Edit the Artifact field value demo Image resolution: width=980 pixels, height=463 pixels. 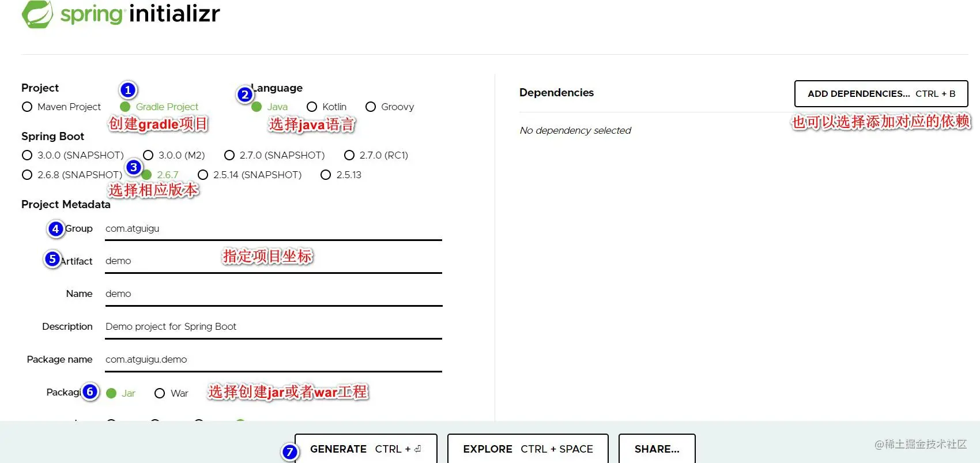point(273,261)
